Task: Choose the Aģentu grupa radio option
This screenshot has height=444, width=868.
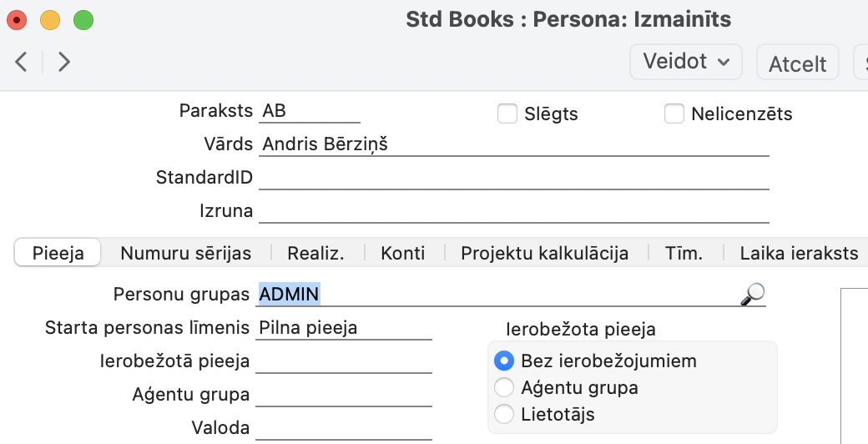Action: click(503, 387)
